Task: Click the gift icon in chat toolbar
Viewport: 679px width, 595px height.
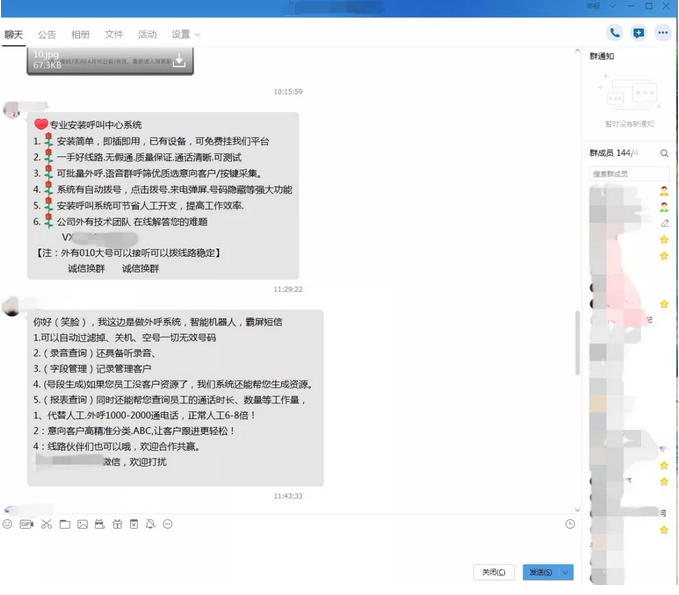Action: pos(116,524)
